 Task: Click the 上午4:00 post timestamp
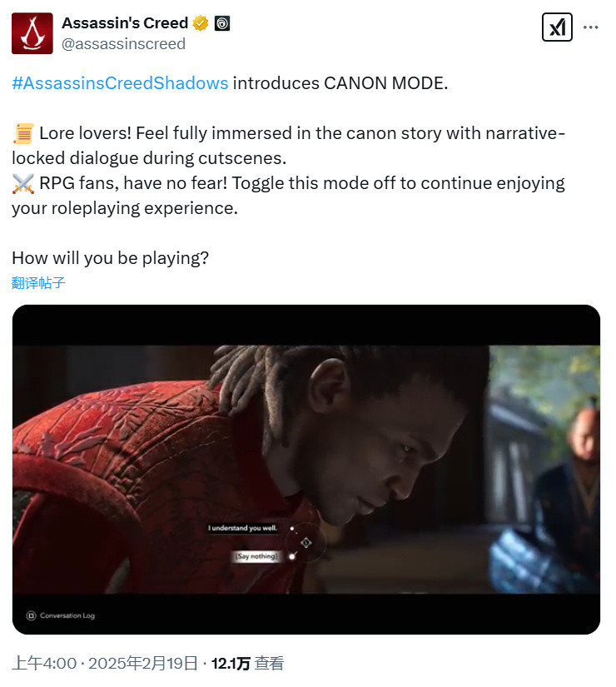[x=44, y=663]
